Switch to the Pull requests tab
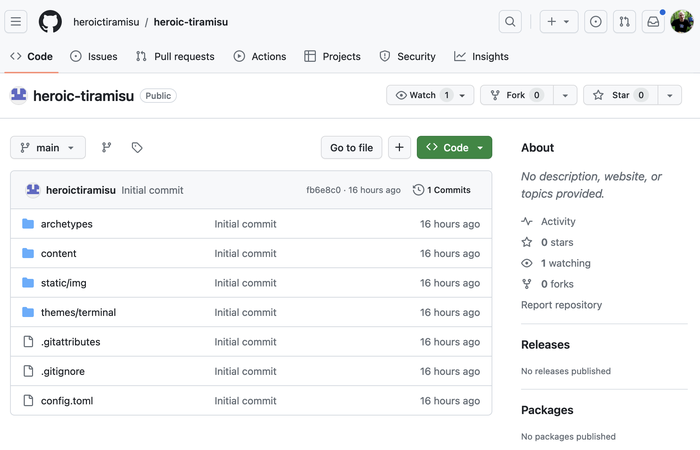 click(x=175, y=57)
